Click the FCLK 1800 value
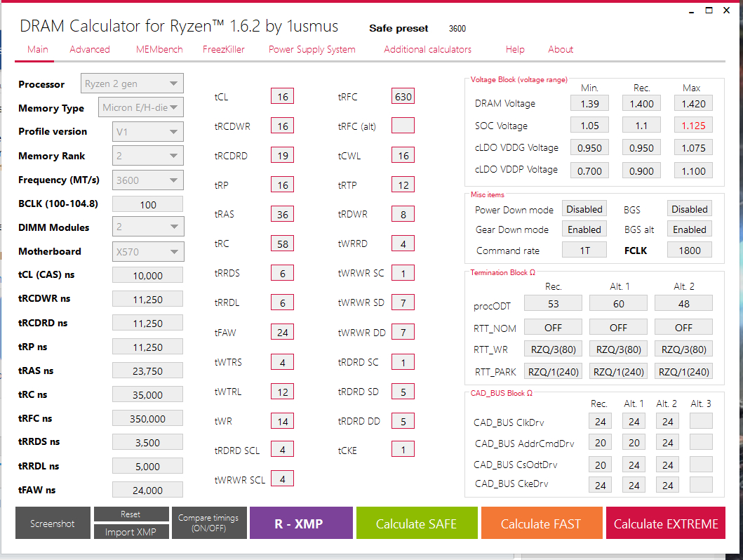 coord(690,250)
